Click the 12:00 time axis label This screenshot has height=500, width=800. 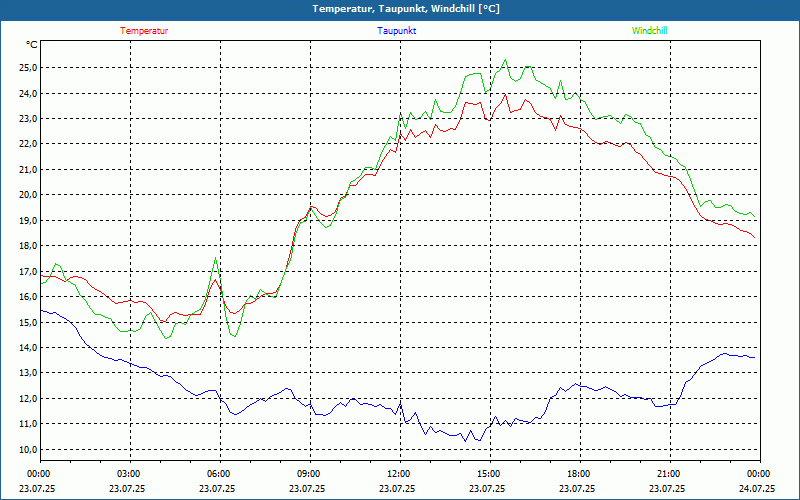pyautogui.click(x=397, y=474)
